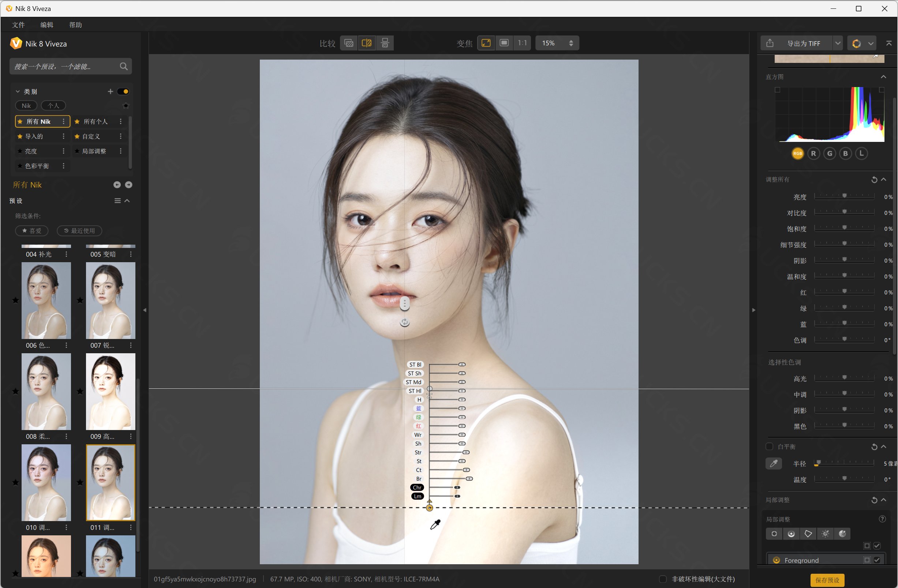The height and width of the screenshot is (588, 898).
Task: Open options for preset 006
Action: coord(66,345)
